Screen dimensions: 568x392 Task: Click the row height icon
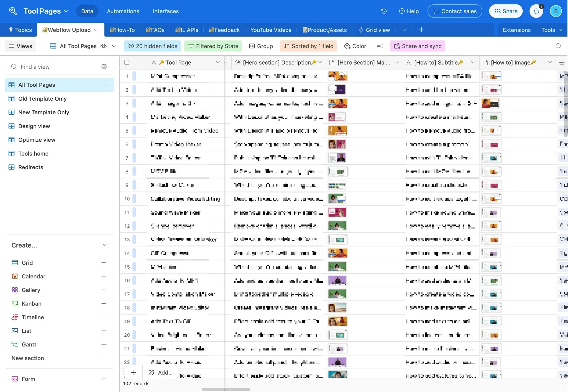click(380, 46)
